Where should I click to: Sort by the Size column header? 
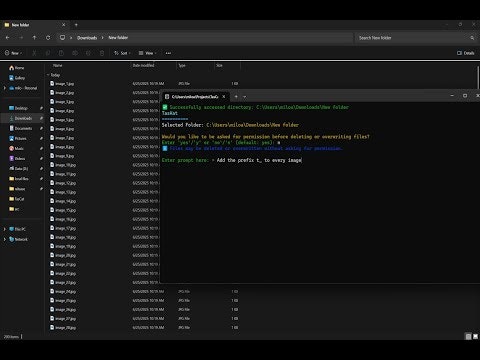pyautogui.click(x=219, y=65)
